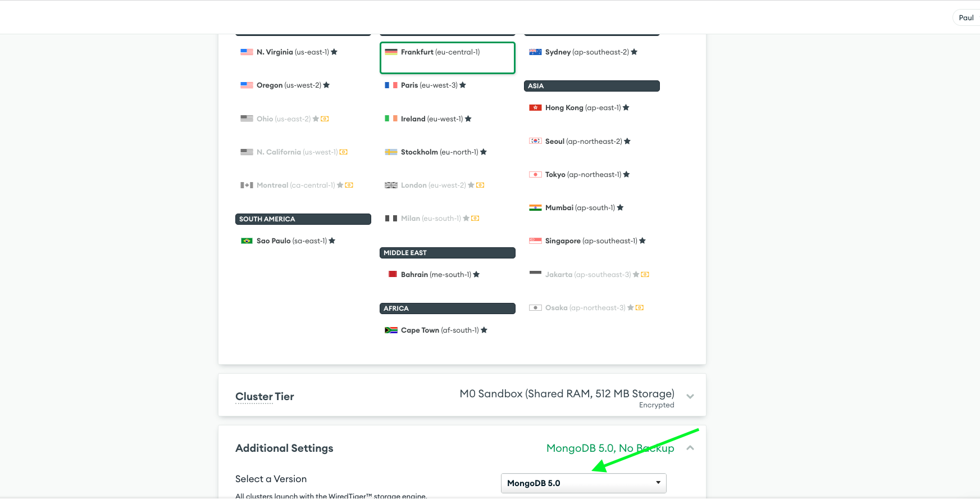
Task: Choose Tokyo (ap-northeast-1) as the region
Action: 582,175
